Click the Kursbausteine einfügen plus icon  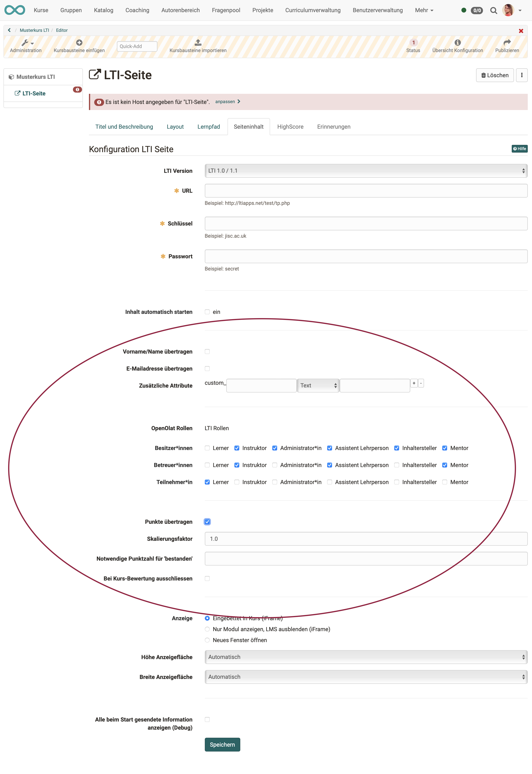point(79,43)
